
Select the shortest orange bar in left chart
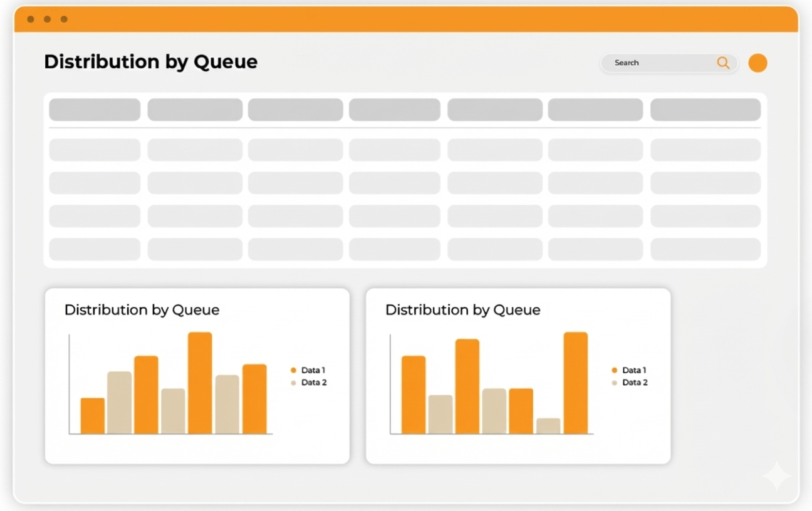pos(93,416)
